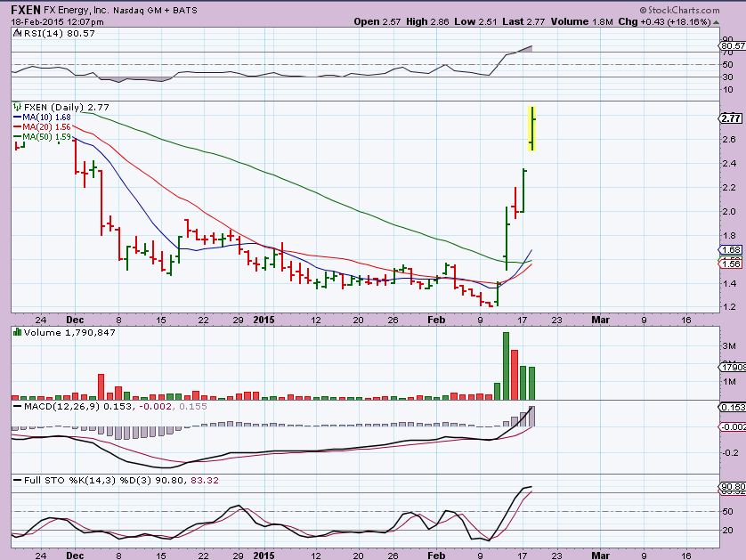Click the MACD(12,26,9) indicator label
The height and width of the screenshot is (560, 746).
[62, 406]
